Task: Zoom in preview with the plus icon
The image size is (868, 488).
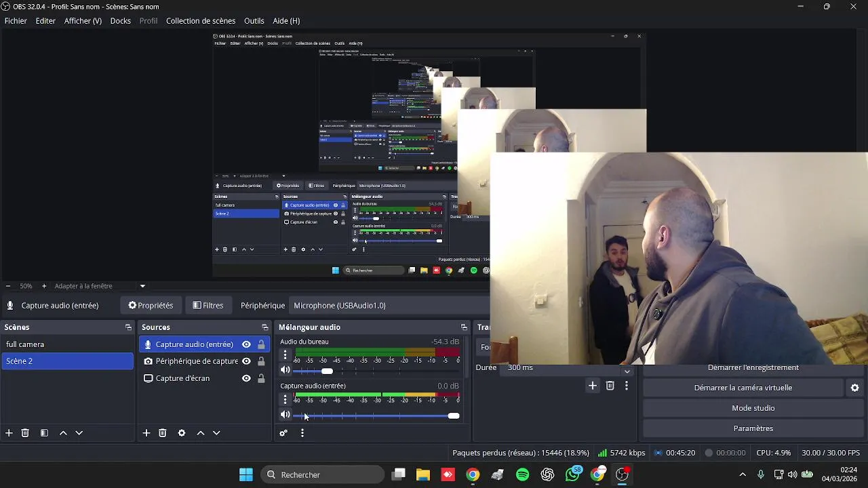Action: (x=44, y=286)
